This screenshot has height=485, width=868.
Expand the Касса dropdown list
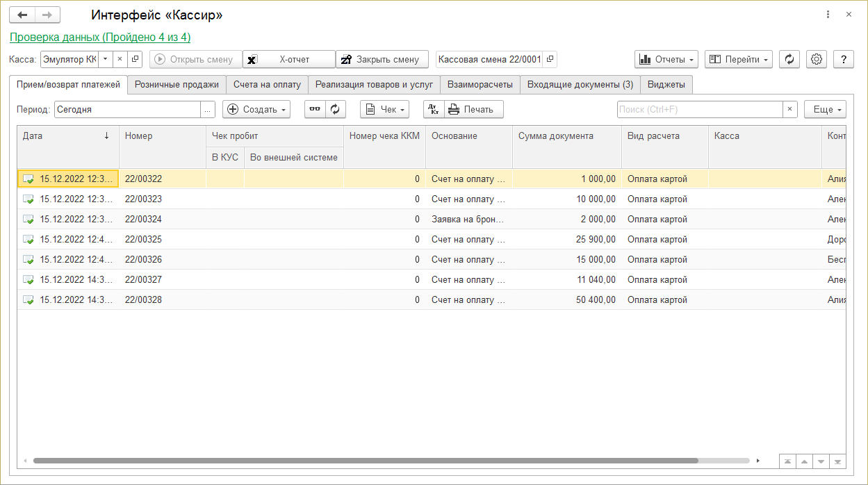click(x=105, y=60)
